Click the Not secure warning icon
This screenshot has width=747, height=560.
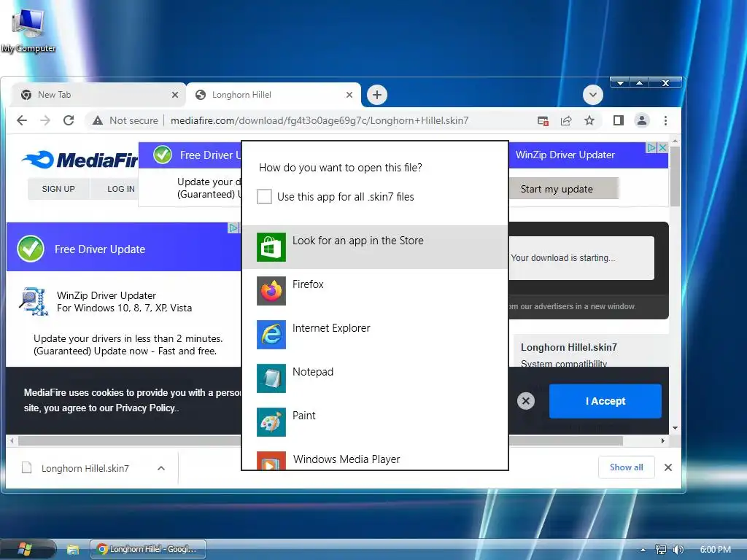(98, 120)
